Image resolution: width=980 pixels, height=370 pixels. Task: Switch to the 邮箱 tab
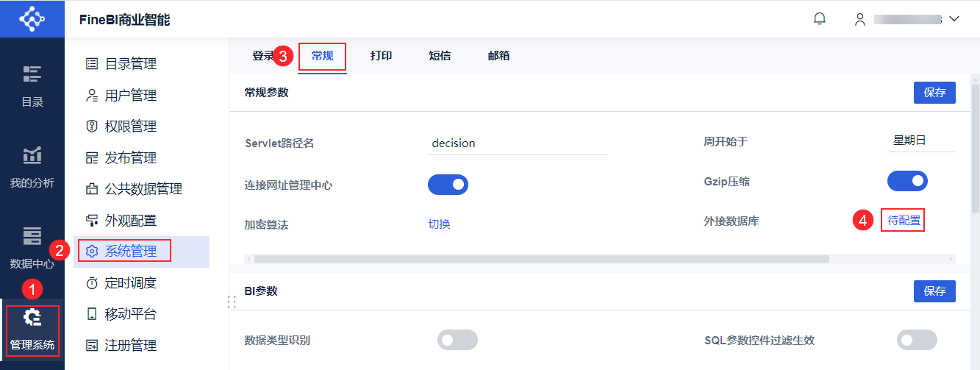point(498,56)
